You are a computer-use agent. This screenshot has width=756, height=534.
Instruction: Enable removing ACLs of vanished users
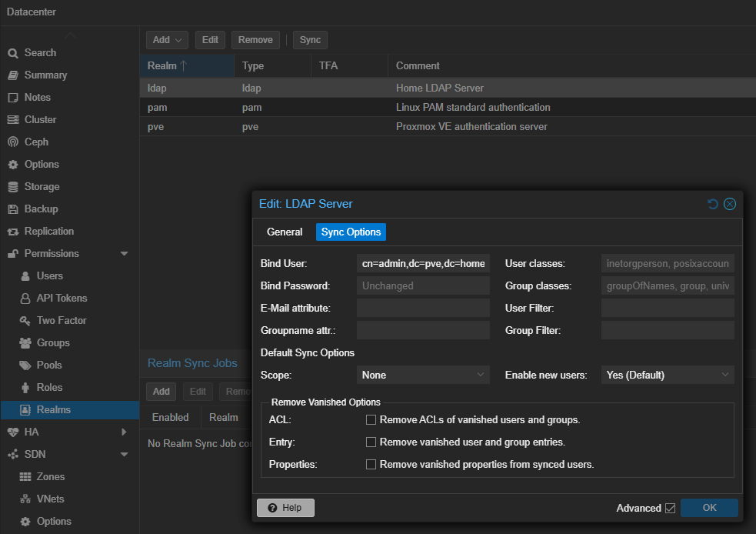point(371,420)
